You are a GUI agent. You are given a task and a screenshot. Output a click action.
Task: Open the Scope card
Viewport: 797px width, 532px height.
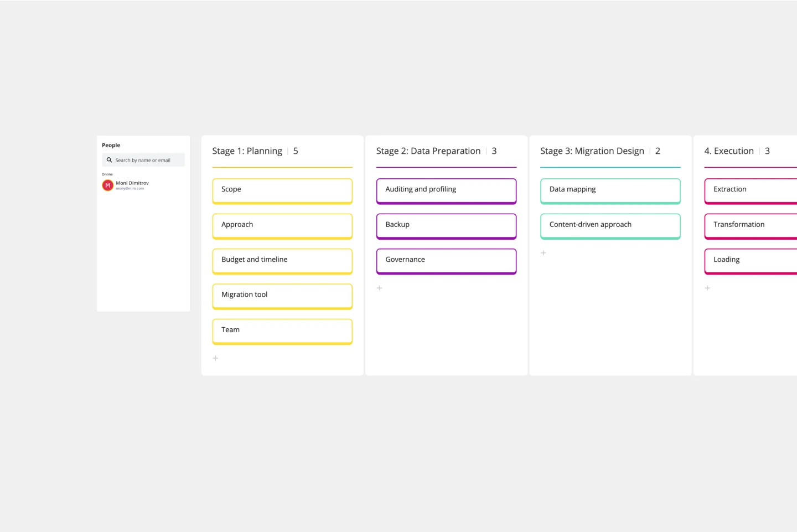tap(282, 191)
